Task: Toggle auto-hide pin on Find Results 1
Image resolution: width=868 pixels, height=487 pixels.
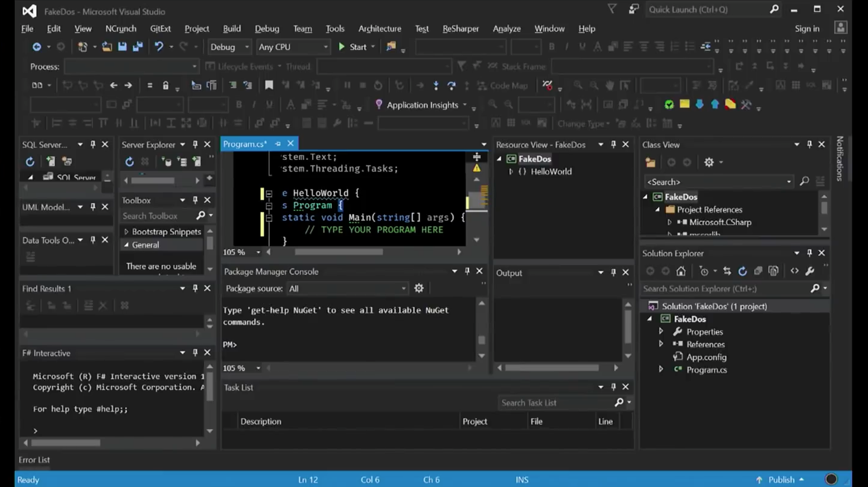Action: point(195,288)
